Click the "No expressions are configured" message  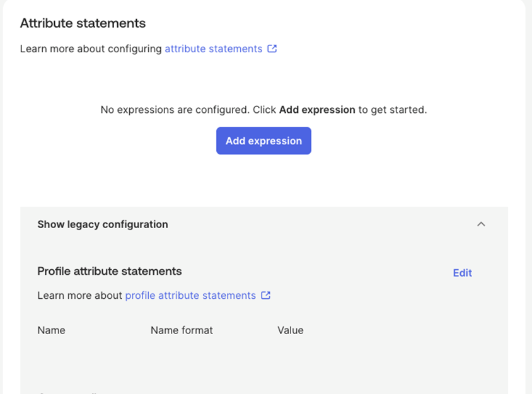pyautogui.click(x=175, y=110)
